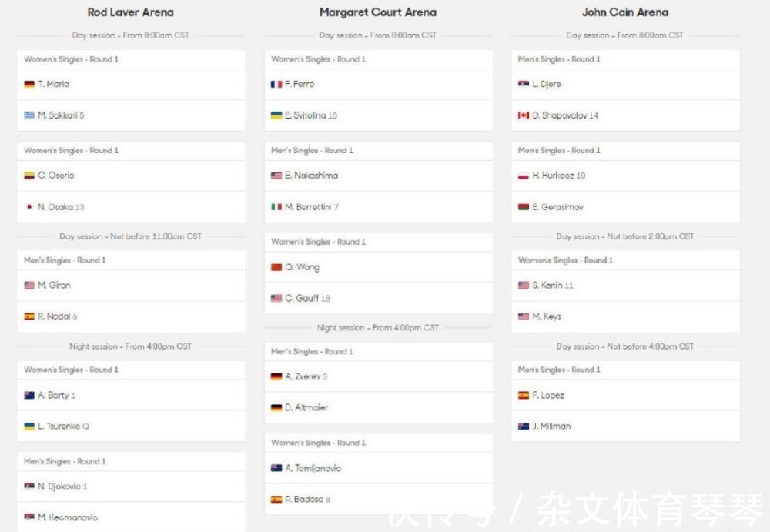The width and height of the screenshot is (770, 532).
Task: Click 'Night session - From 4:00pm CST' in Margaret Court Arena
Action: point(377,328)
